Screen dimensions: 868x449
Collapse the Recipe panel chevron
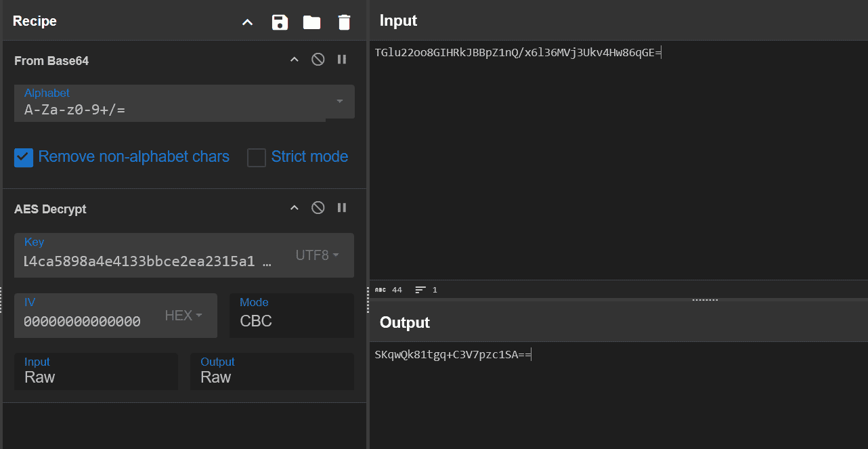pos(248,22)
